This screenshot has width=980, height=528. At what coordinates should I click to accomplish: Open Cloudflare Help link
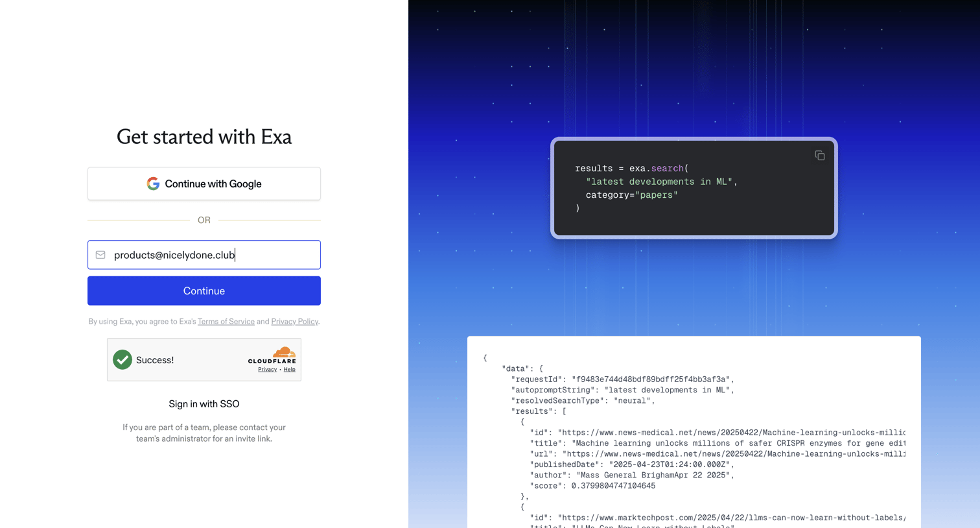pyautogui.click(x=289, y=369)
